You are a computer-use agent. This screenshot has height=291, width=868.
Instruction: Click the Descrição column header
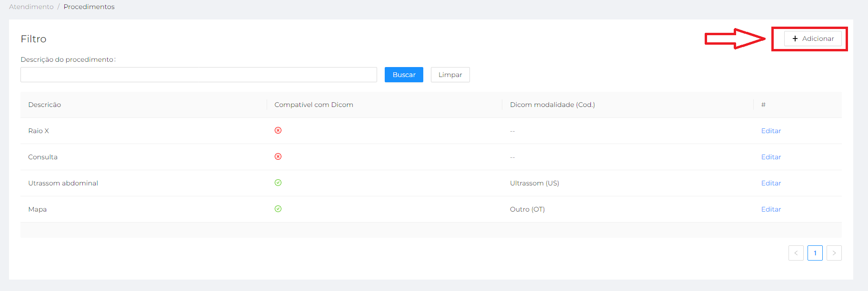point(45,105)
